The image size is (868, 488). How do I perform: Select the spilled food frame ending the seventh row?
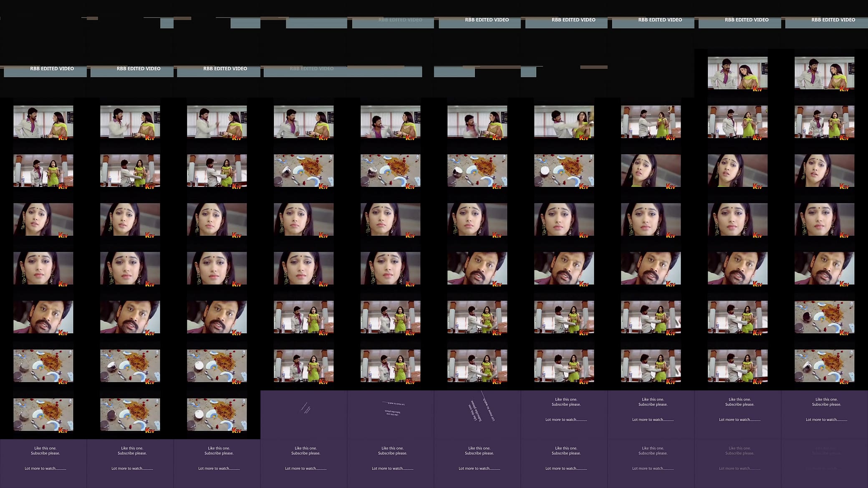tap(825, 317)
